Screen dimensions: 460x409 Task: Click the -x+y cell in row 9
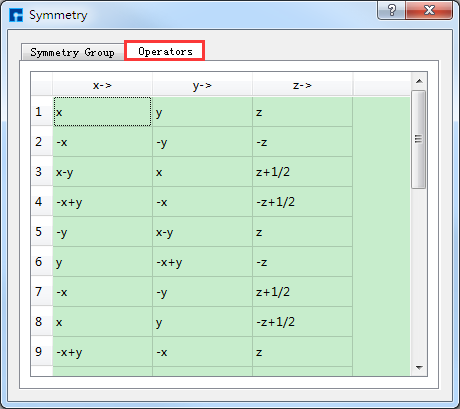click(x=102, y=351)
